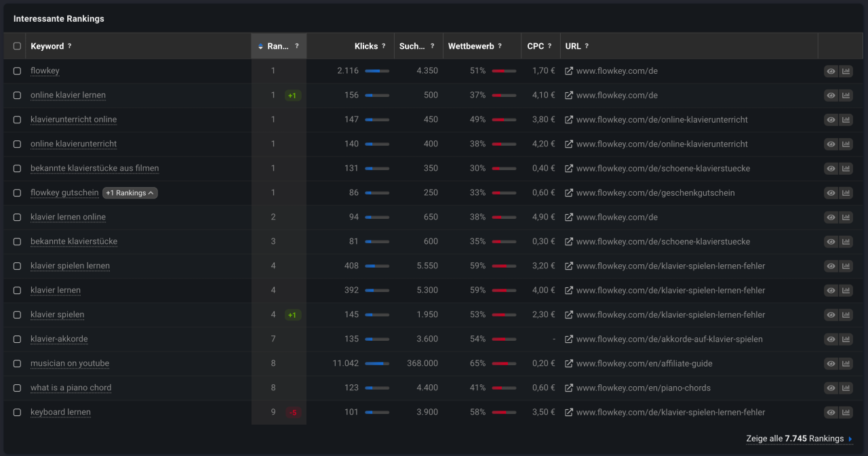Open the what is a piano chord keyword
This screenshot has height=456, width=868.
click(71, 388)
